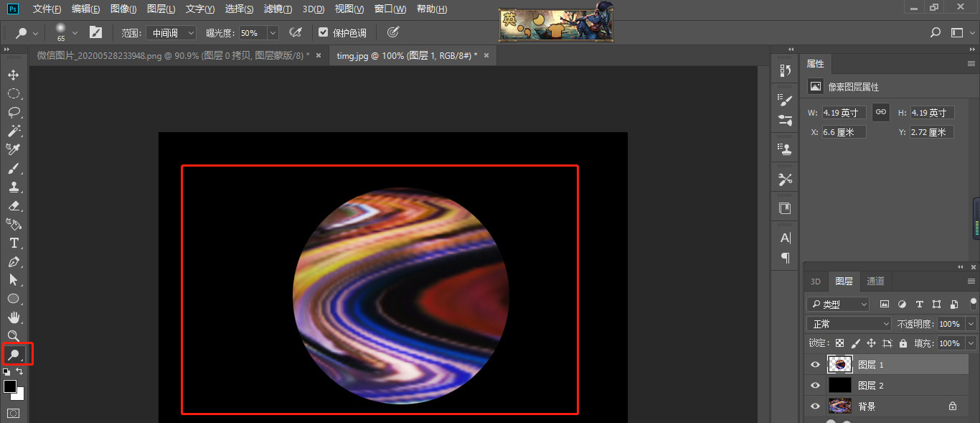Open the layer blend mode dropdown (正常)
This screenshot has height=423, width=980.
coord(849,324)
